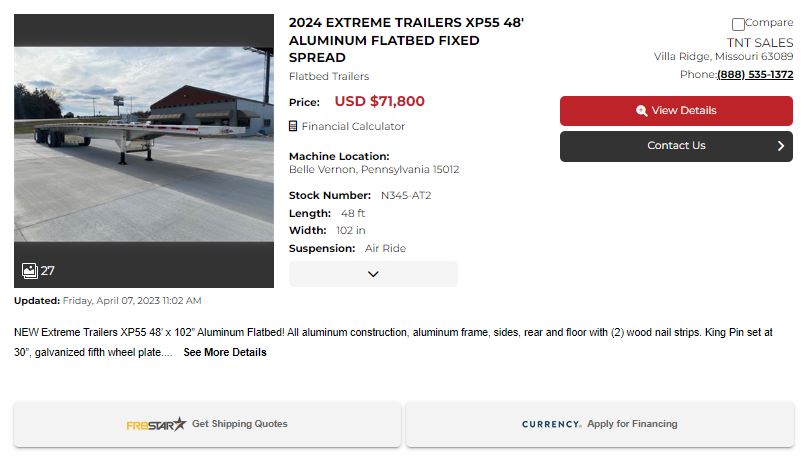Image resolution: width=806 pixels, height=464 pixels.
Task: Call the (888) 535-1372 phone link
Action: 755,75
